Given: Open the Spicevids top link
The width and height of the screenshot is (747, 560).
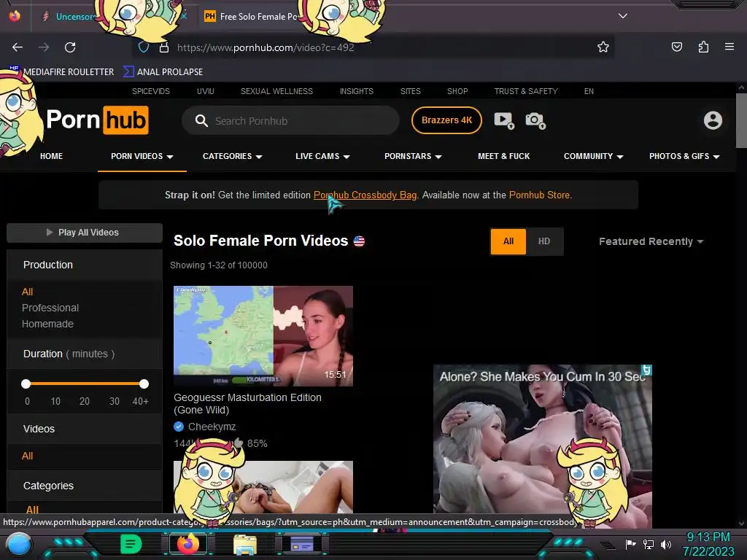Looking at the screenshot, I should 150,91.
